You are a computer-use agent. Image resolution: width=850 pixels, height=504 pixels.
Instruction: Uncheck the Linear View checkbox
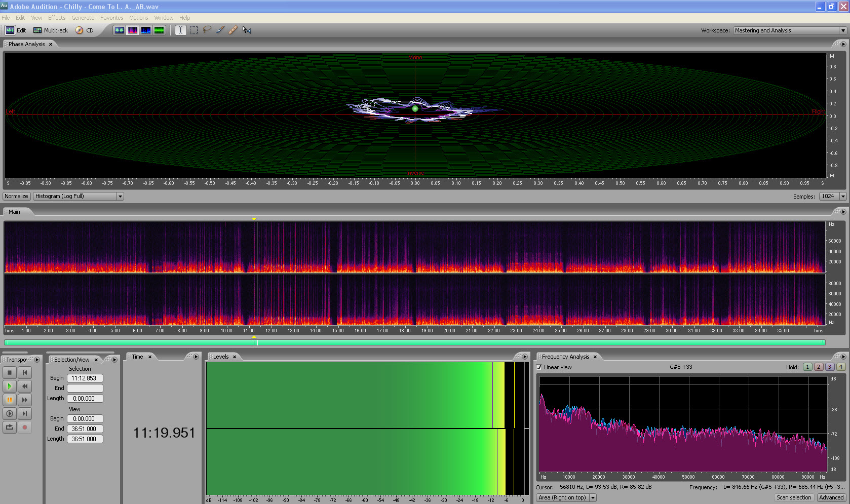pos(539,367)
